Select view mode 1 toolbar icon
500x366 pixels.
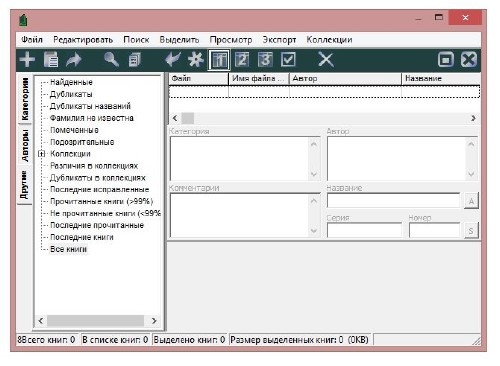pos(219,60)
